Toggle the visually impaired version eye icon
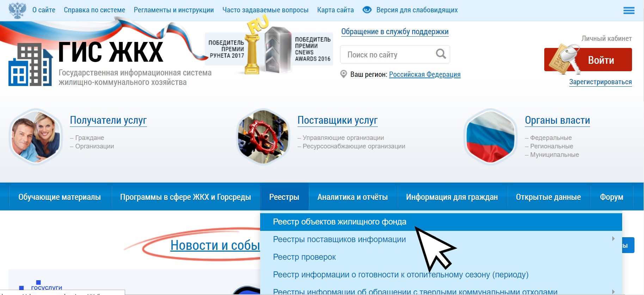 pos(367,10)
